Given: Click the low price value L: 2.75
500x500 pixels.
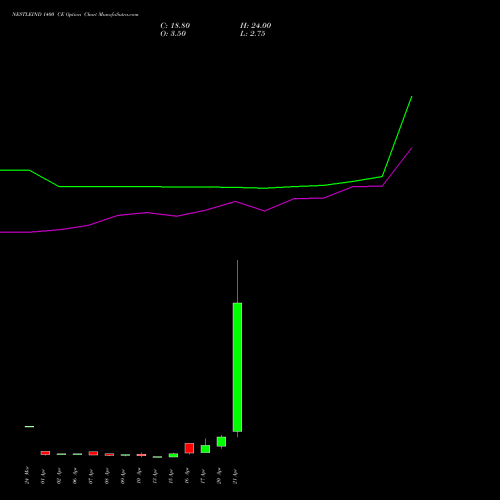Looking at the screenshot, I should pos(253,34).
